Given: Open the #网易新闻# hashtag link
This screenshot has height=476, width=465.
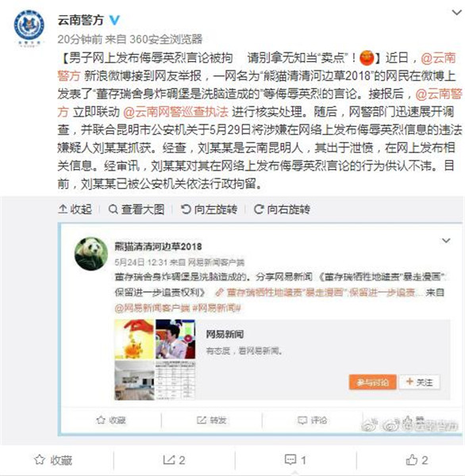Looking at the screenshot, I should [x=217, y=308].
